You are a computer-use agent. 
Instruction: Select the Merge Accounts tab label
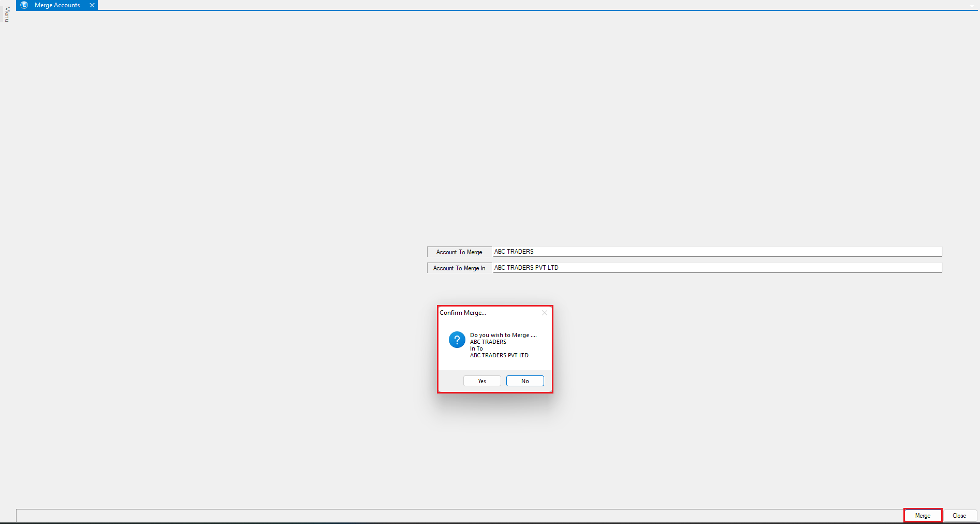tap(57, 5)
